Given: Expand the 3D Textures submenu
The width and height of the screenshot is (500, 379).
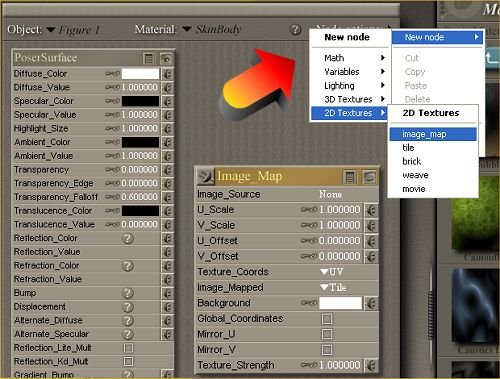Looking at the screenshot, I should click(349, 99).
